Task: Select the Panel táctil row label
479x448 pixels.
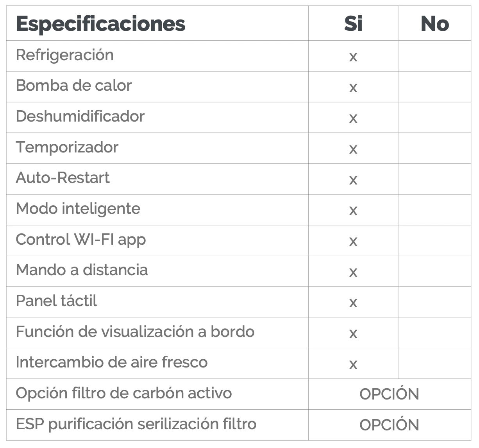Action: tap(57, 301)
